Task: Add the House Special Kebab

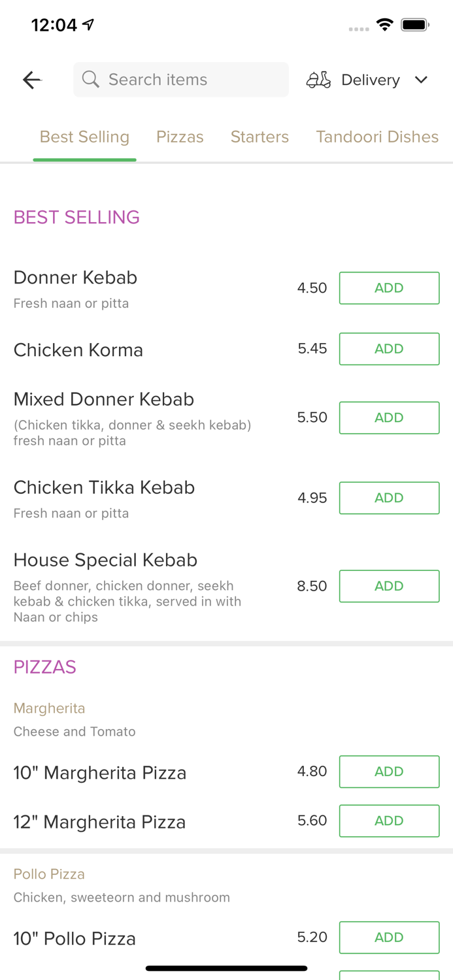Action: click(x=389, y=586)
